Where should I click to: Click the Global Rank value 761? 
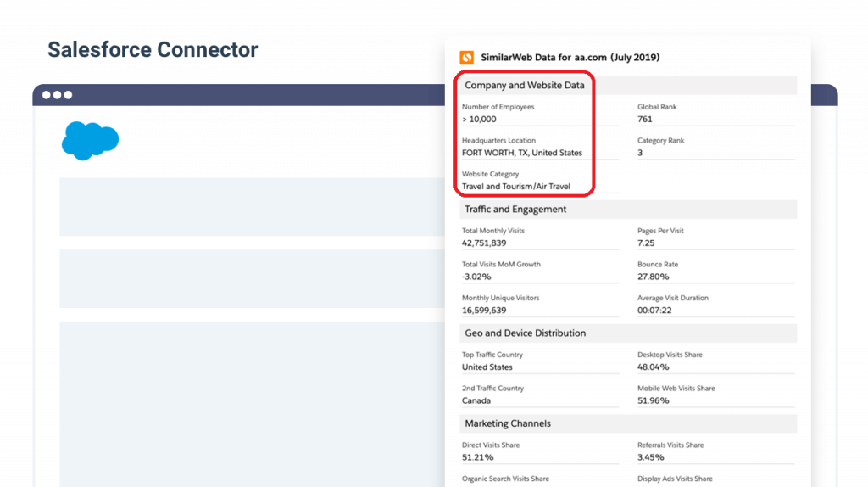tap(645, 119)
